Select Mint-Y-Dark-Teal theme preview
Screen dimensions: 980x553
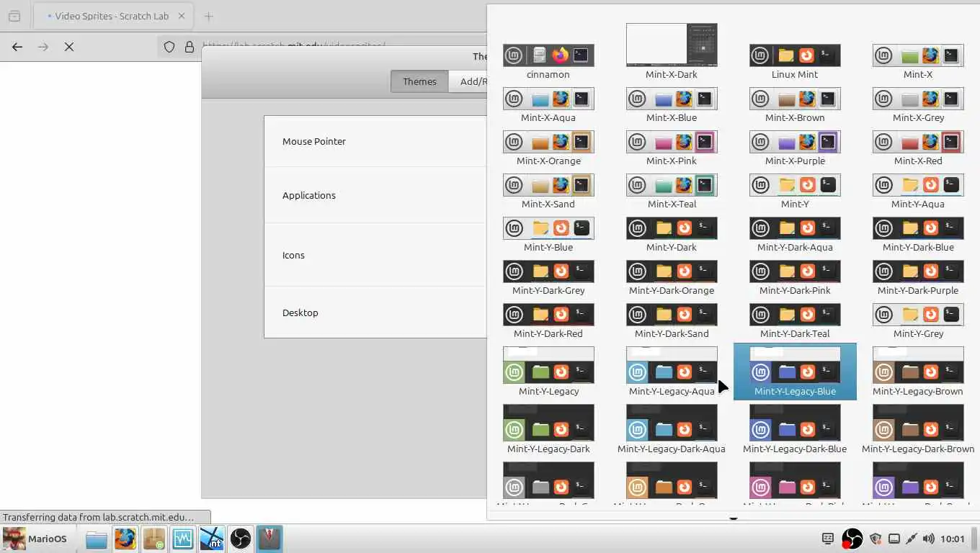coord(795,315)
